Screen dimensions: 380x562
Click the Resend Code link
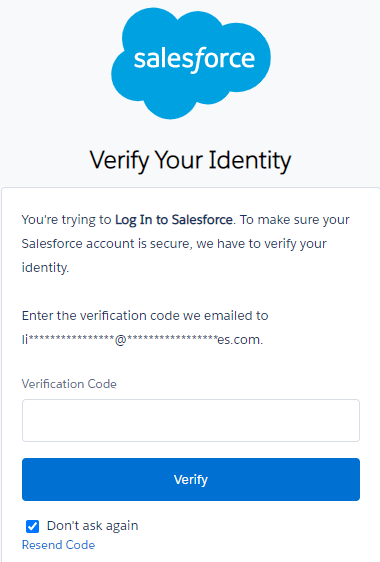(x=58, y=545)
